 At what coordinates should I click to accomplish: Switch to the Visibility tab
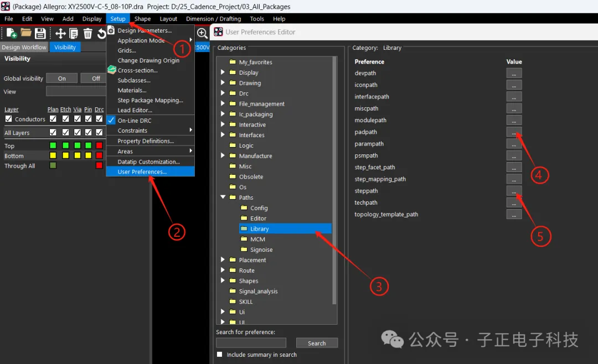coord(65,47)
